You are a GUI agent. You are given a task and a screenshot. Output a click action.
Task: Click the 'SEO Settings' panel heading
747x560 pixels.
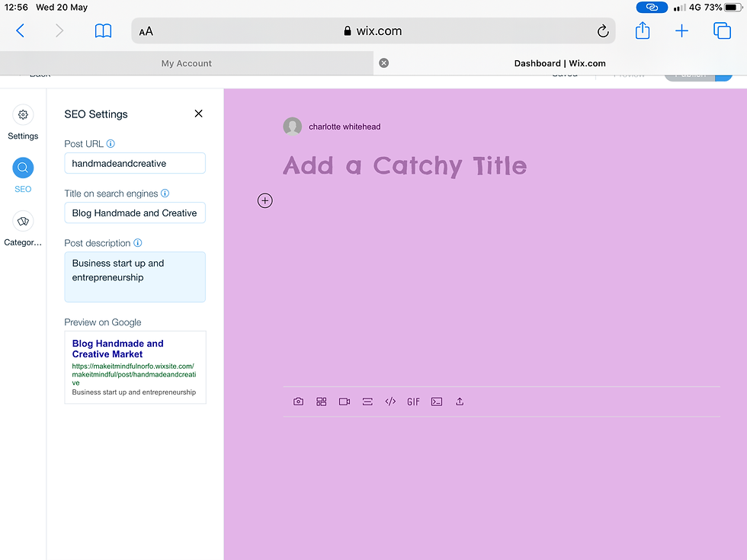point(96,114)
